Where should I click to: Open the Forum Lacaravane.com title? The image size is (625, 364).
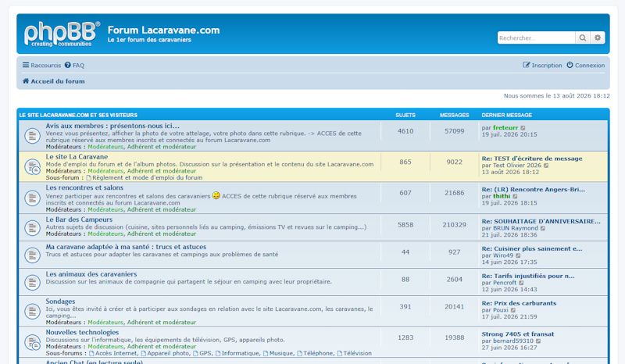(163, 30)
